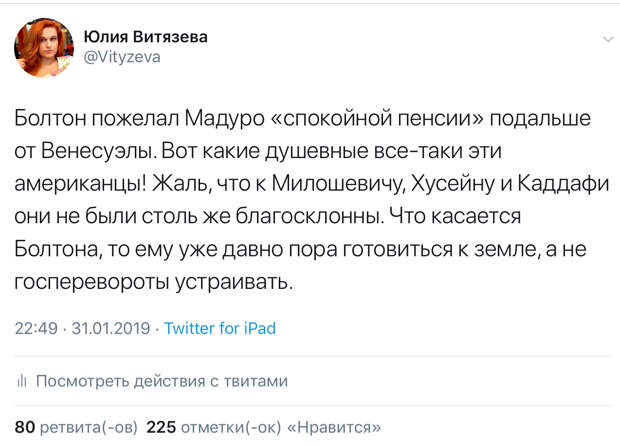Open the отметки(-ок) «Нравится» list
The width and height of the screenshot is (620, 446).
[x=281, y=427]
